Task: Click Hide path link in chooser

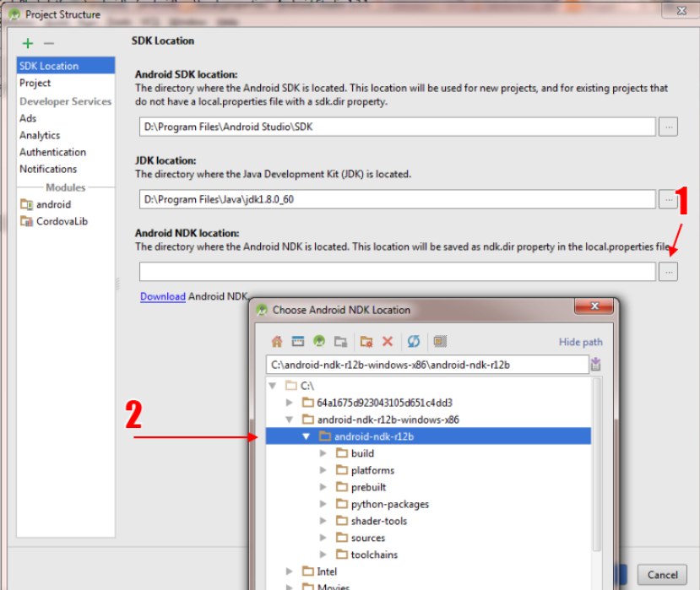Action: click(x=580, y=342)
